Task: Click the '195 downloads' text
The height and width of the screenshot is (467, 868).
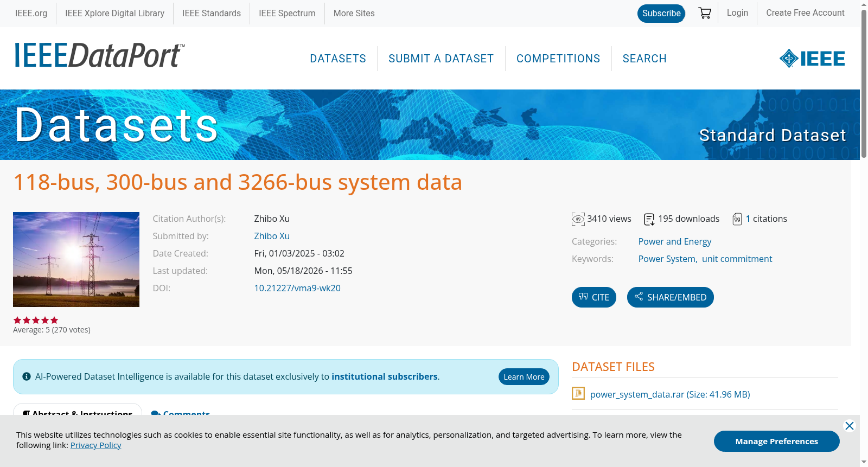Action: click(688, 219)
